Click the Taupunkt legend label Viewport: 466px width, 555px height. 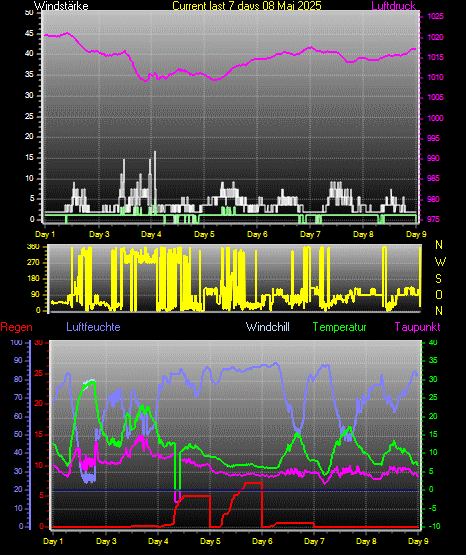[x=417, y=327]
